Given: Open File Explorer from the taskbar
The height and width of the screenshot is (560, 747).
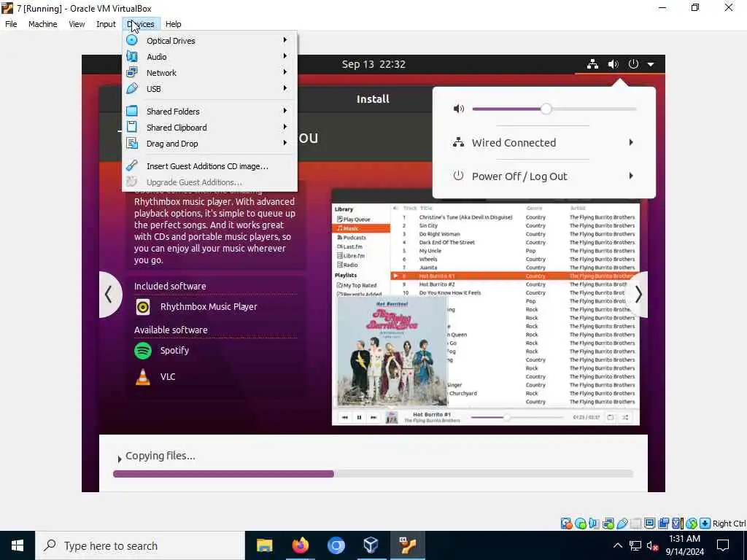Looking at the screenshot, I should pyautogui.click(x=264, y=545).
